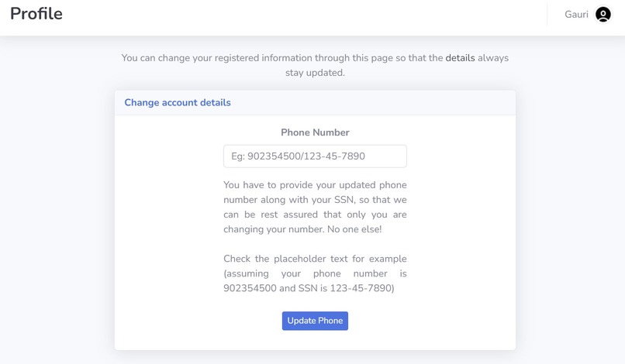Open the user avatar icon next to Gauri
Viewport: 625px width, 364px height.
tap(603, 15)
